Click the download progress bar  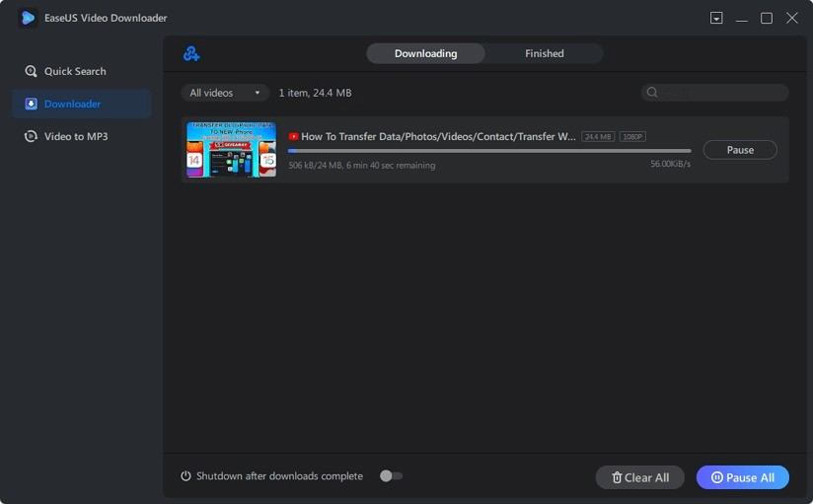click(489, 151)
